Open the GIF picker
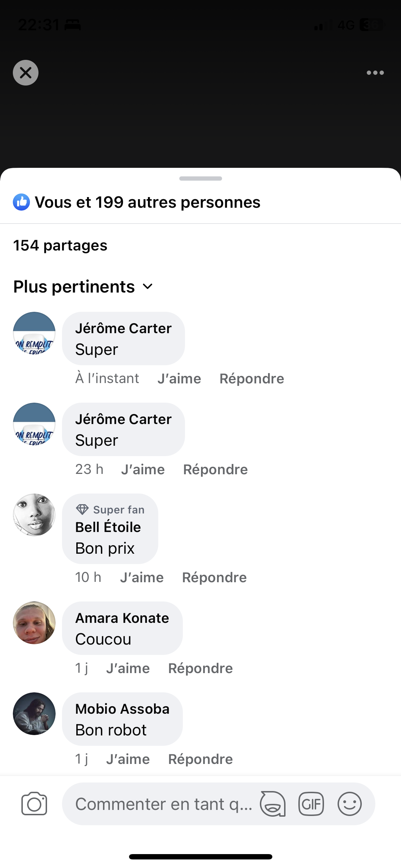 click(x=311, y=804)
